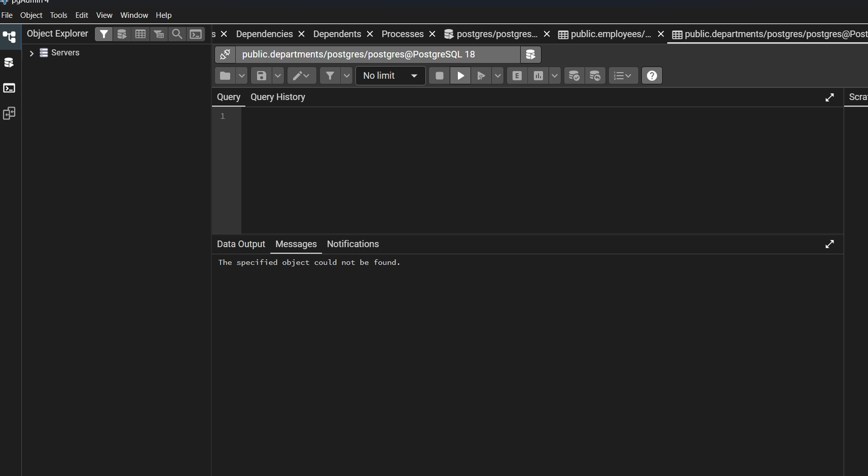Image resolution: width=868 pixels, height=476 pixels.
Task: Open PSQL Tool from Object Explorer toolbar
Action: (196, 34)
